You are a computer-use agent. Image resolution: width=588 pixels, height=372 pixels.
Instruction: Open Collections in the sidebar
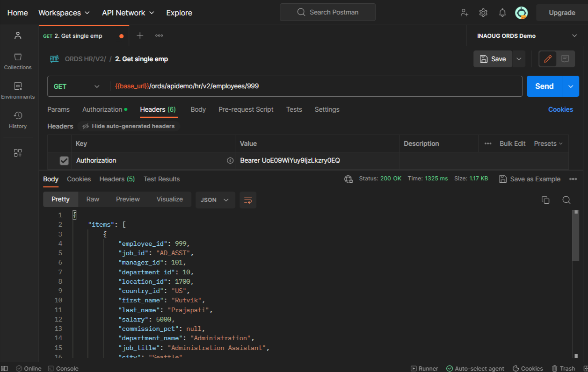[18, 61]
